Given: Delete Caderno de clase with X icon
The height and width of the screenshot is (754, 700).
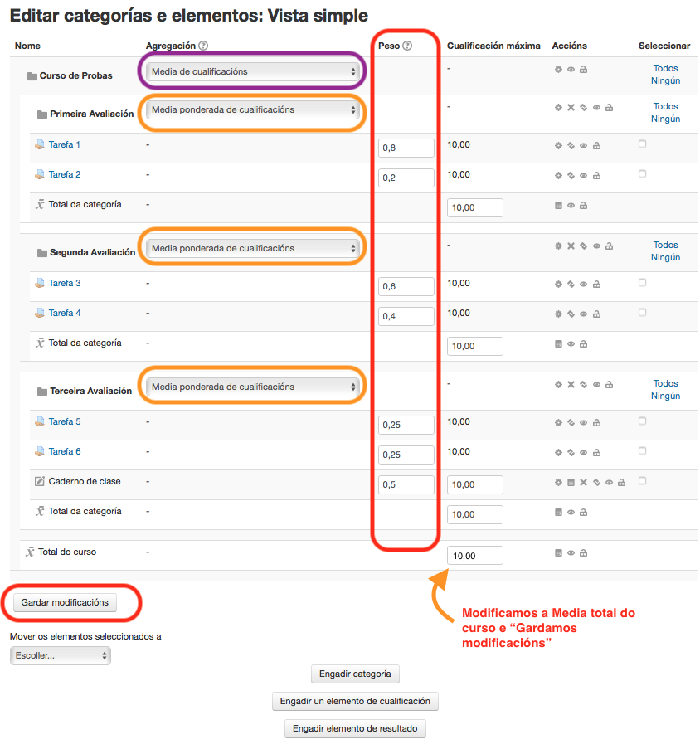Looking at the screenshot, I should [x=583, y=483].
